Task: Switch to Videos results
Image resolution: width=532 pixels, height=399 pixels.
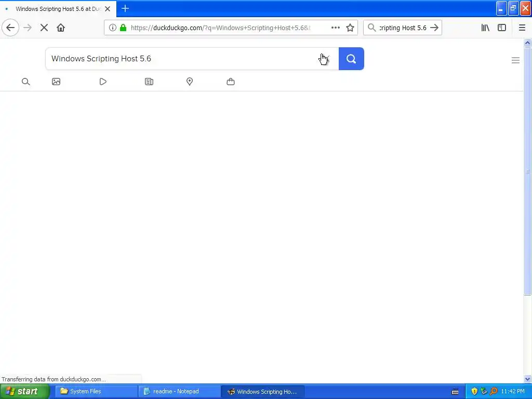Action: (103, 82)
